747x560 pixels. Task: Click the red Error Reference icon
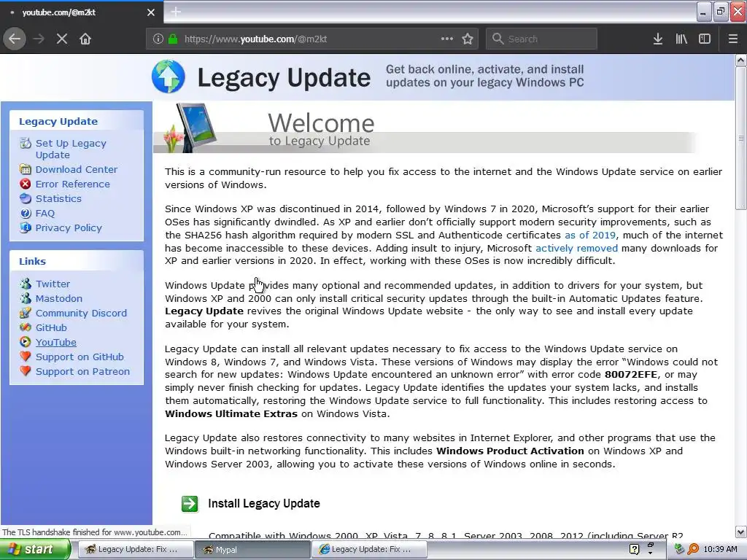26,184
